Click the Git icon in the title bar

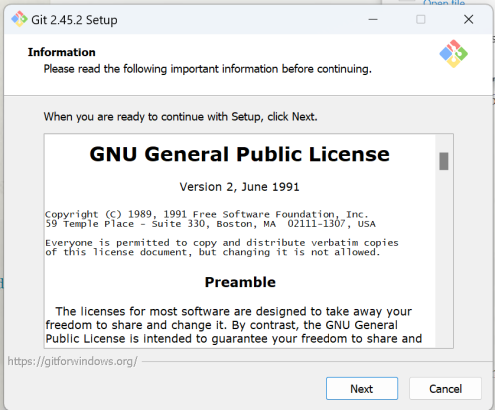pos(19,19)
